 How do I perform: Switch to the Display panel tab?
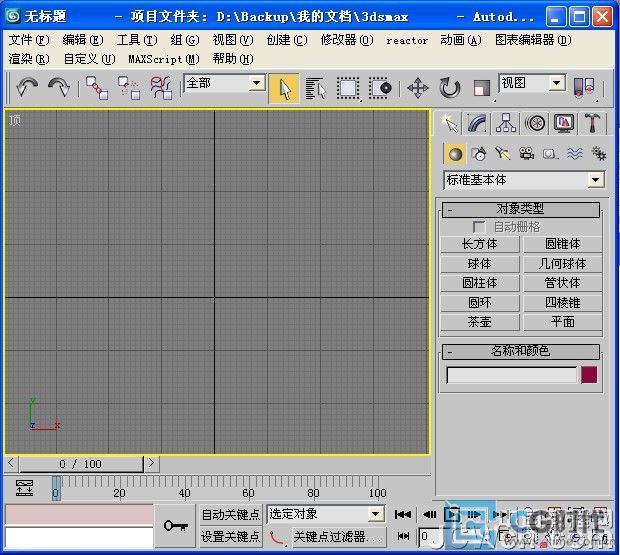564,123
